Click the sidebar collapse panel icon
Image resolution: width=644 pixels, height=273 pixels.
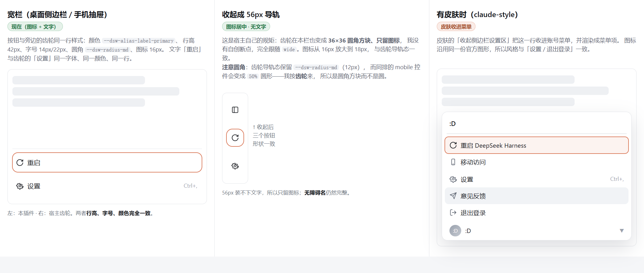235,110
